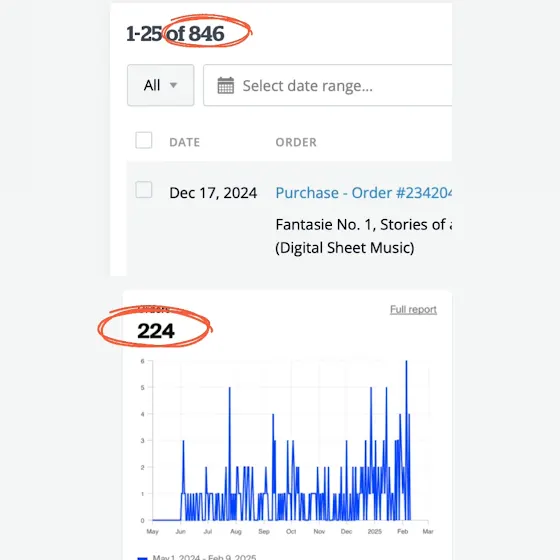Viewport: 560px width, 560px height.
Task: Sort by the DATE column header
Action: coord(185,142)
